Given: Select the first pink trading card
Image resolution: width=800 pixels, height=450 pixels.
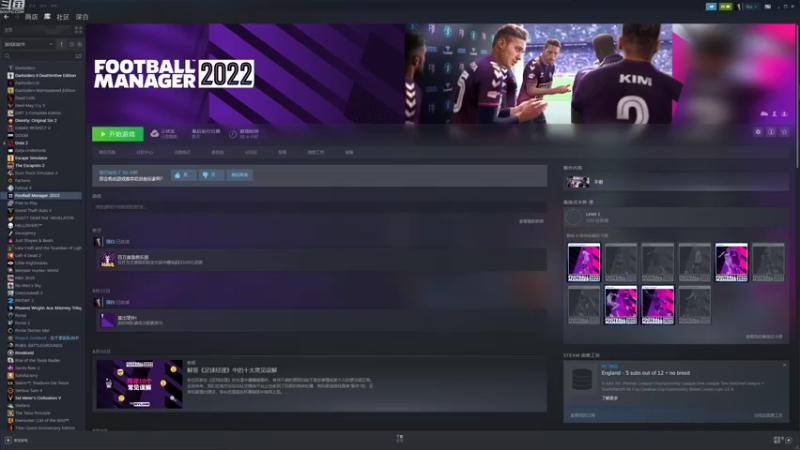Looking at the screenshot, I should click(584, 262).
